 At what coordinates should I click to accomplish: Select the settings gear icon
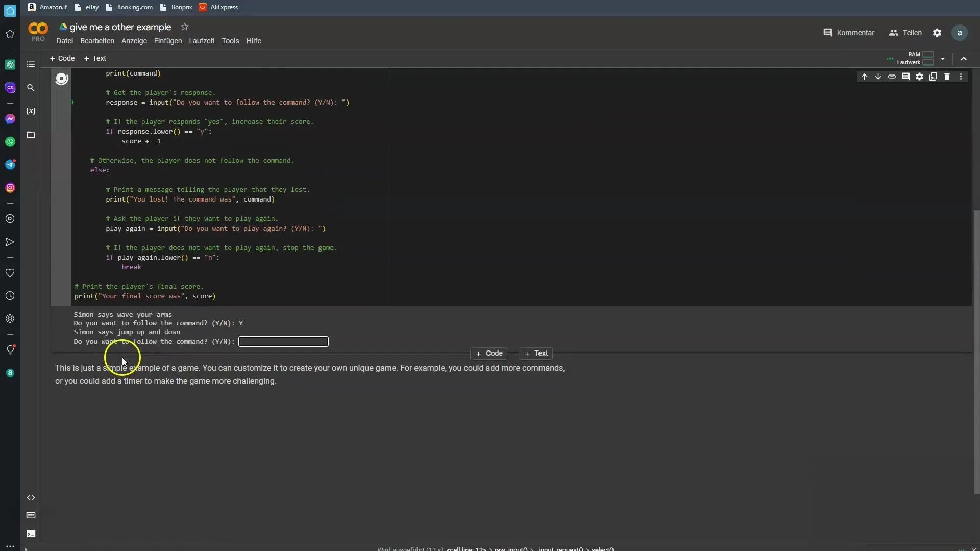tap(936, 32)
